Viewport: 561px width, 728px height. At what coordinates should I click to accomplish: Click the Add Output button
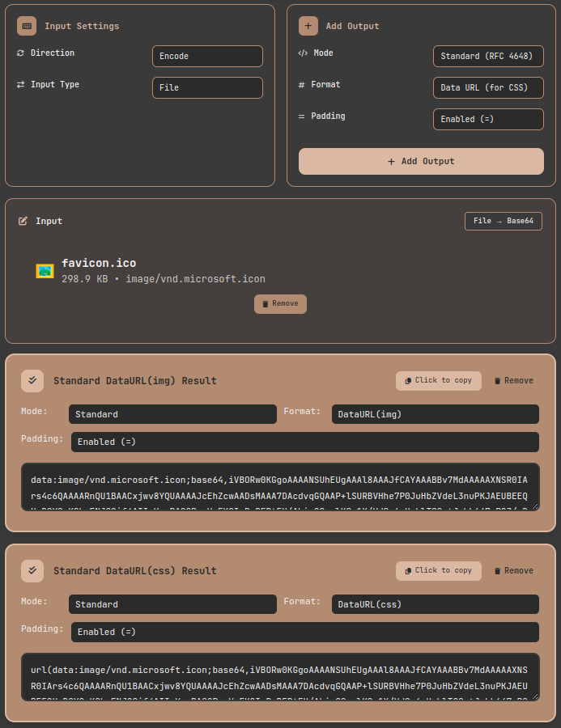click(421, 162)
